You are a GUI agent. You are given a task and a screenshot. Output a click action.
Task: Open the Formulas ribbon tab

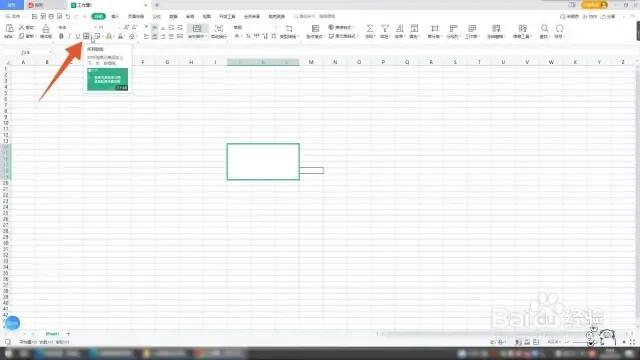157,16
